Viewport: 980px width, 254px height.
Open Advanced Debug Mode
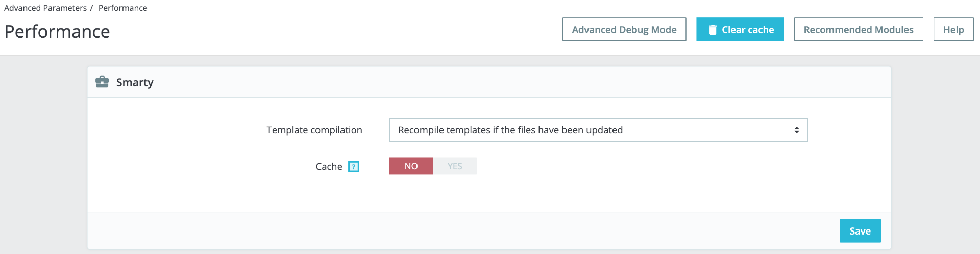(x=624, y=30)
